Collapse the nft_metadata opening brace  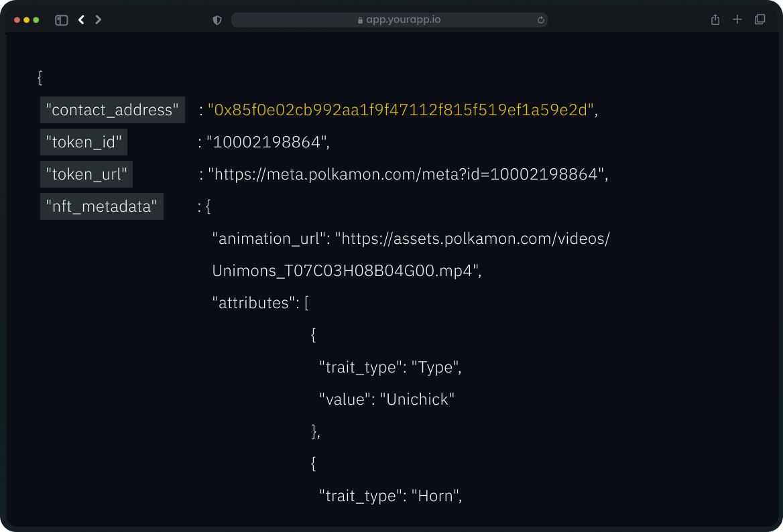pos(208,206)
